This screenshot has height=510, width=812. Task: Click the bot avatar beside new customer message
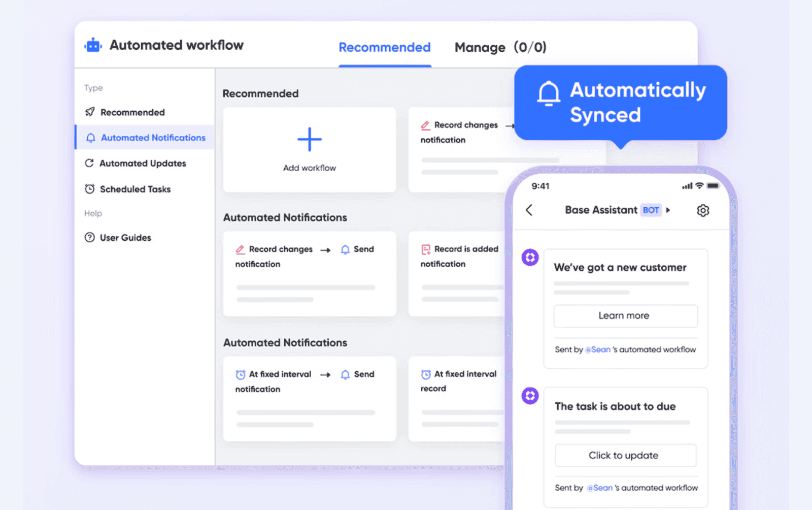[x=530, y=258]
